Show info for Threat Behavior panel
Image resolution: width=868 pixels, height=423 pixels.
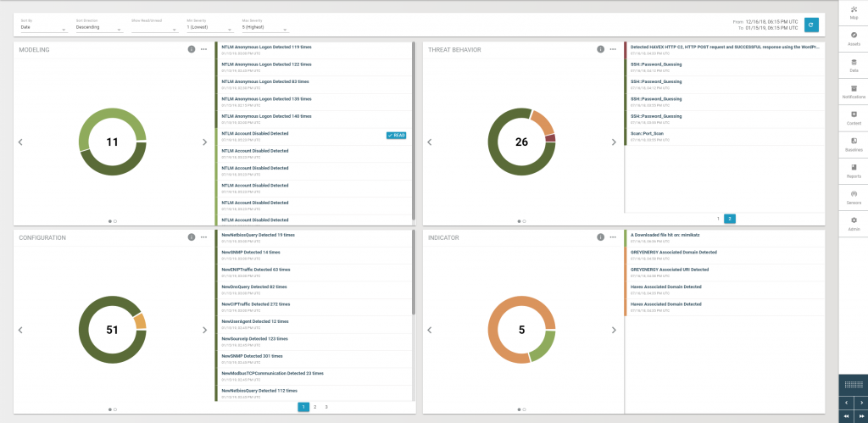coord(601,49)
